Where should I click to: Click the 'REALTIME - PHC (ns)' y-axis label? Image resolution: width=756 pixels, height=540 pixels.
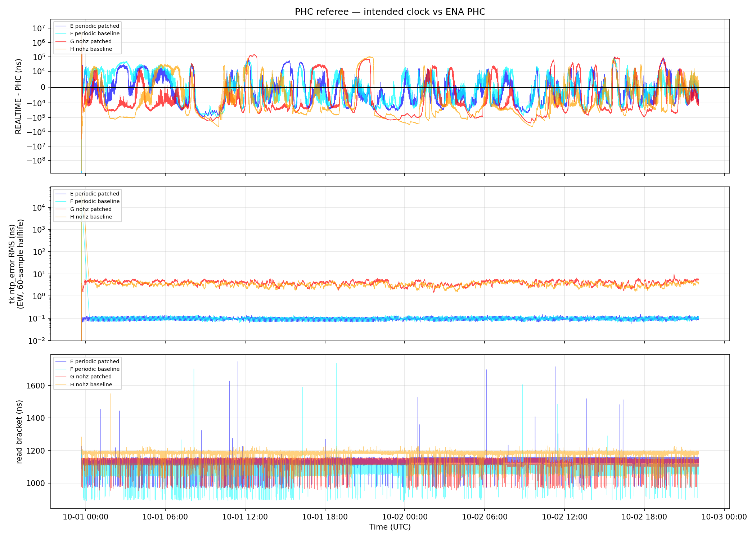18,96
